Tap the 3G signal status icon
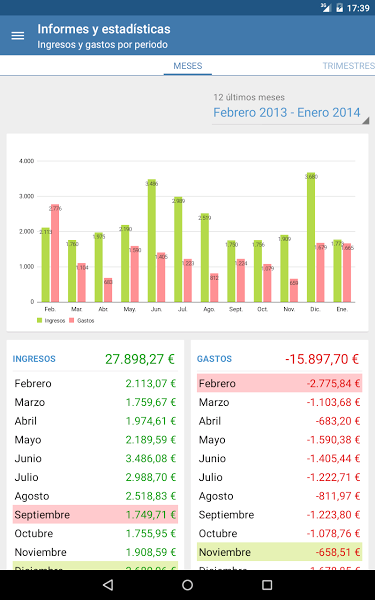The height and width of the screenshot is (600, 375). coord(325,8)
